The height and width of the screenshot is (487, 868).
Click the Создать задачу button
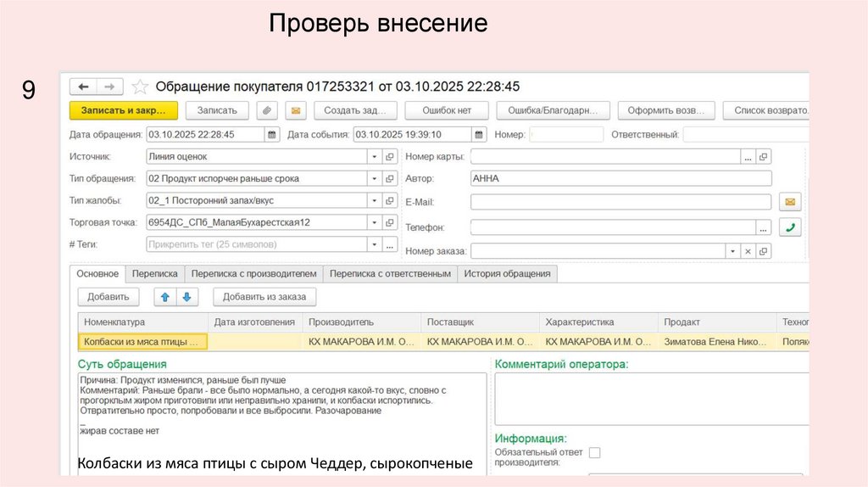[x=355, y=110]
